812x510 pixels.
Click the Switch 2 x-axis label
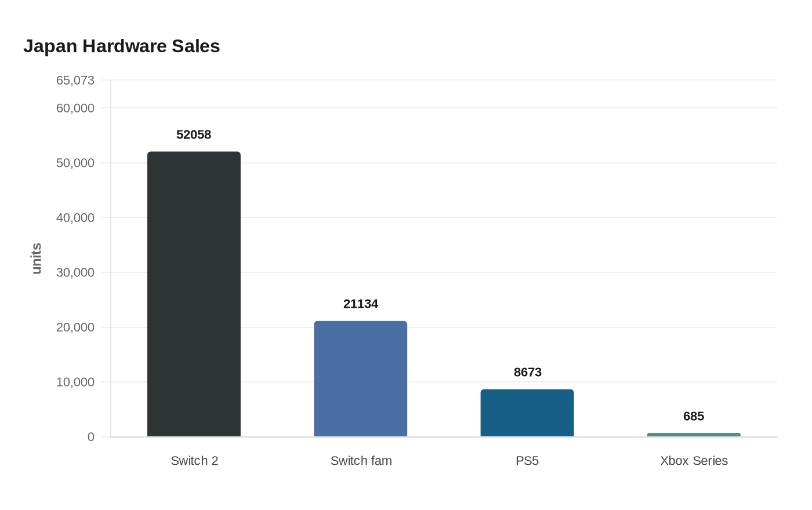pos(194,461)
